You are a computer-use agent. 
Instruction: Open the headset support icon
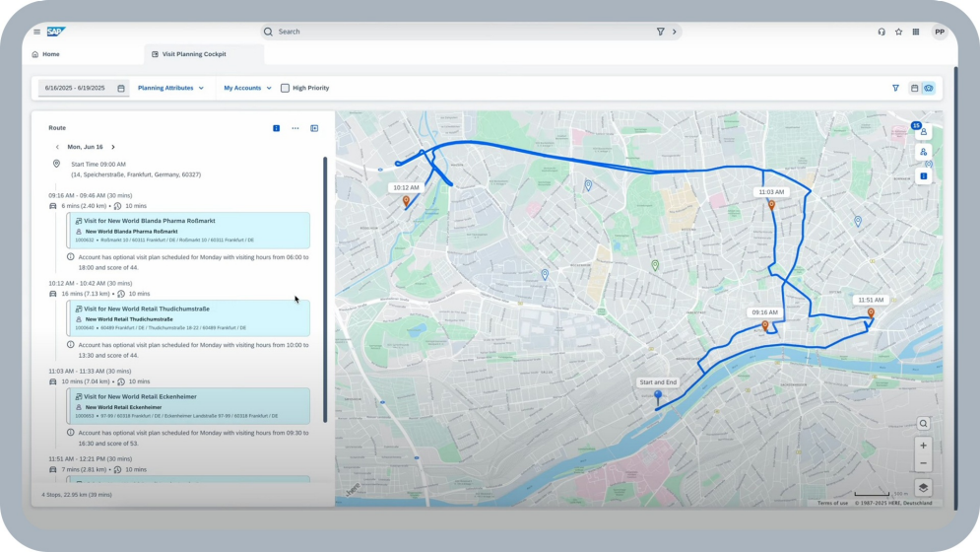point(882,32)
